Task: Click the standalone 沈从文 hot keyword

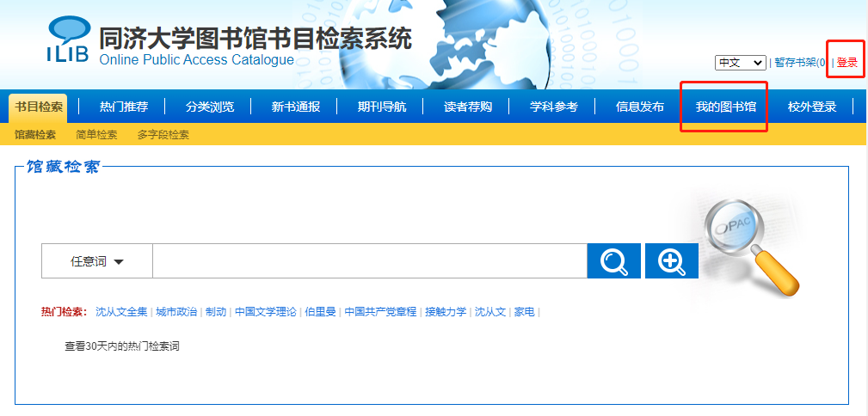Action: [x=489, y=312]
